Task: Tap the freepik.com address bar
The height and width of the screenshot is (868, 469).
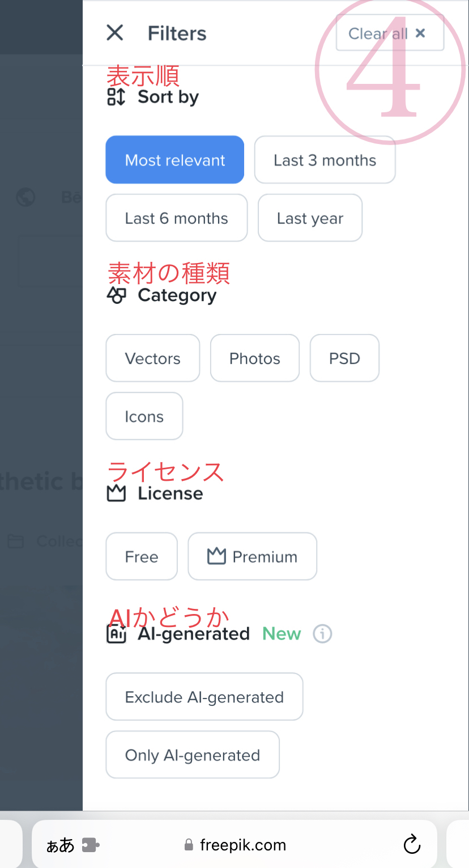Action: point(242,845)
